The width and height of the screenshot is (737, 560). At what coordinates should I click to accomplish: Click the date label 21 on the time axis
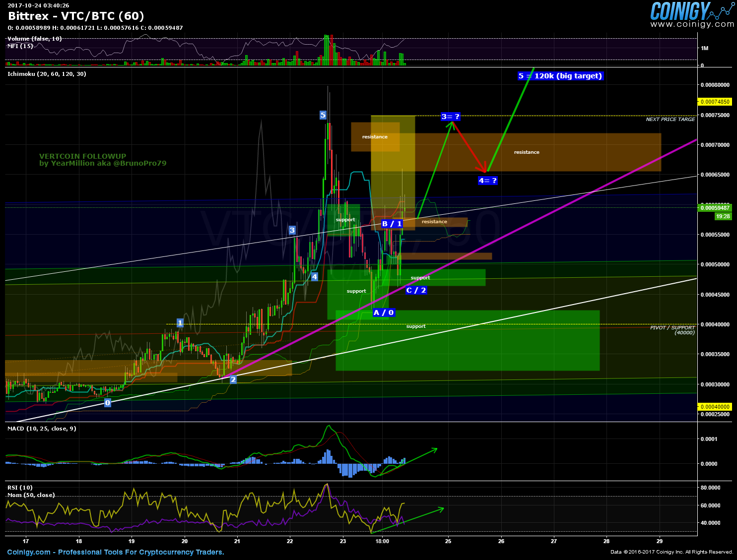click(237, 541)
